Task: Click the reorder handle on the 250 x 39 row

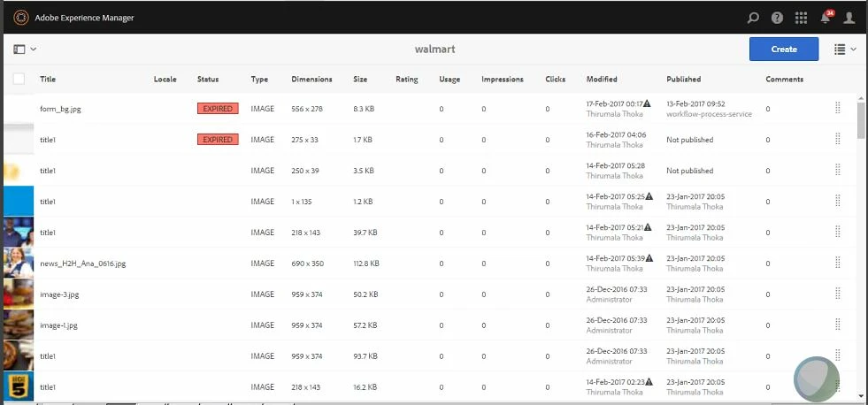Action: tap(838, 171)
